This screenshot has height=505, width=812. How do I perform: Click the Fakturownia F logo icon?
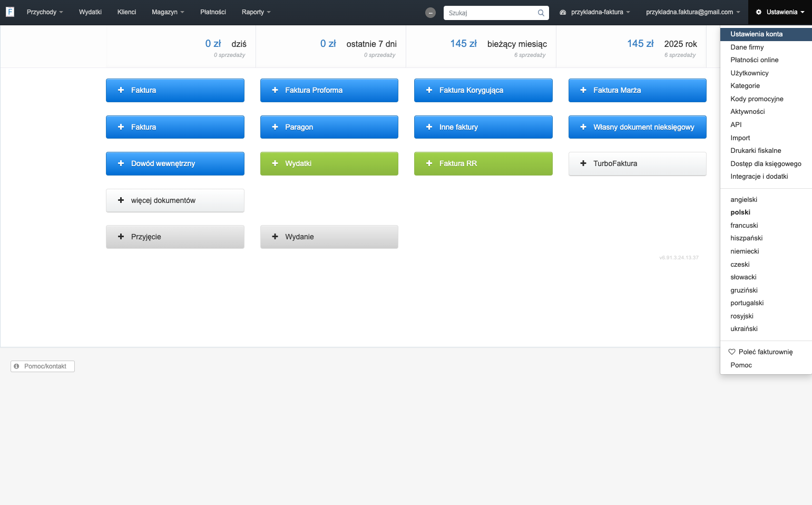click(10, 12)
